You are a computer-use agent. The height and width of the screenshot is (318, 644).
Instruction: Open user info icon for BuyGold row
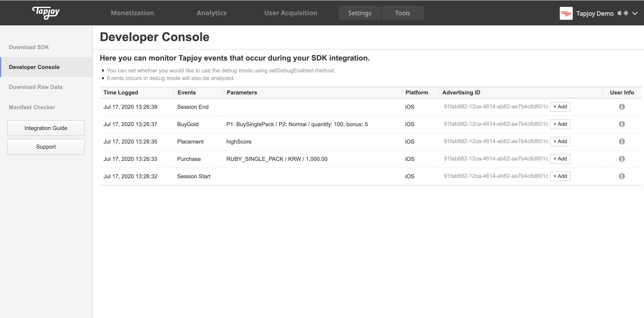[x=622, y=124]
